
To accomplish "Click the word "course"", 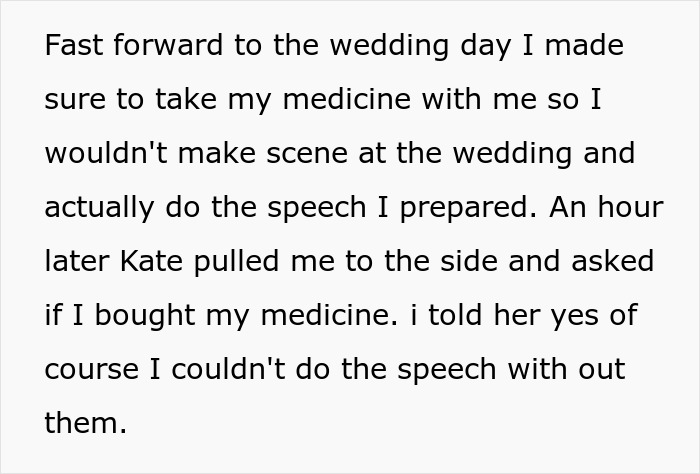I will pyautogui.click(x=90, y=368).
